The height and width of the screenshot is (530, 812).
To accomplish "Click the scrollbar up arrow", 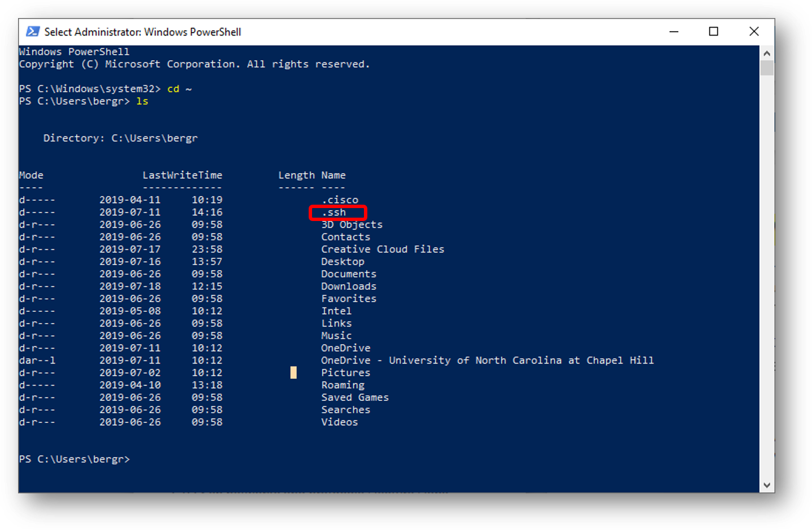I will click(766, 52).
